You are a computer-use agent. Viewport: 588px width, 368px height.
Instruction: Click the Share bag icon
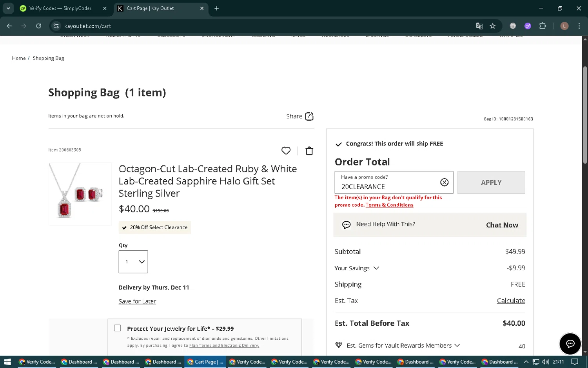tap(309, 116)
